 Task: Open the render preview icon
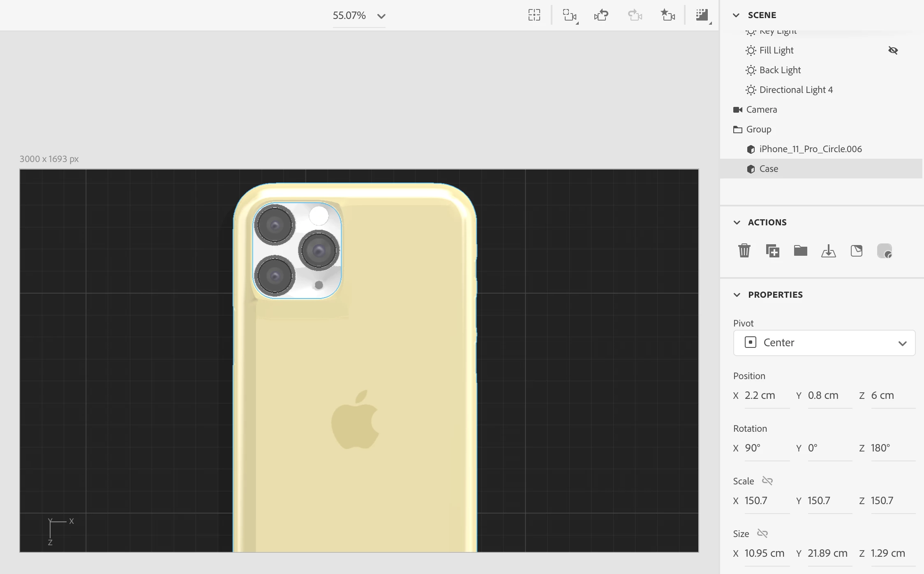point(702,16)
